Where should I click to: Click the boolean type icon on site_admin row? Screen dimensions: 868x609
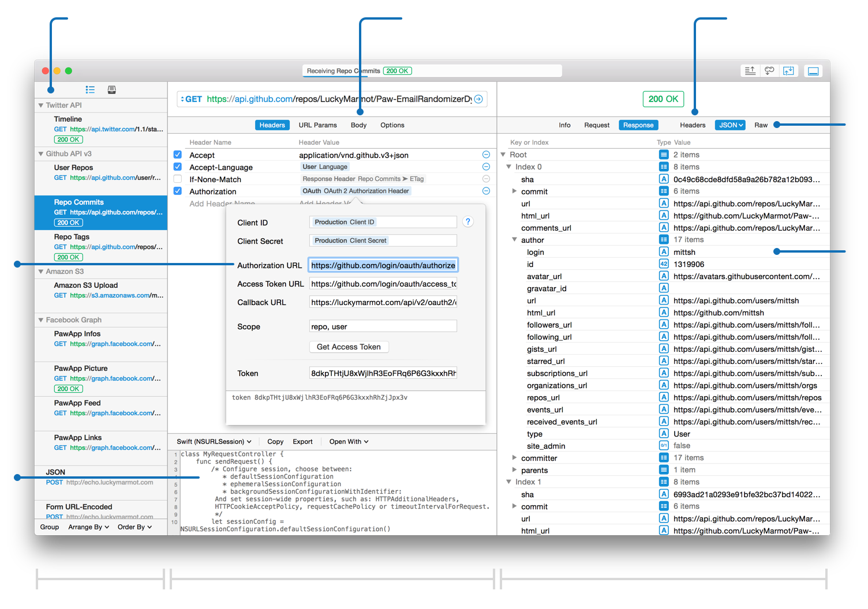pos(664,445)
